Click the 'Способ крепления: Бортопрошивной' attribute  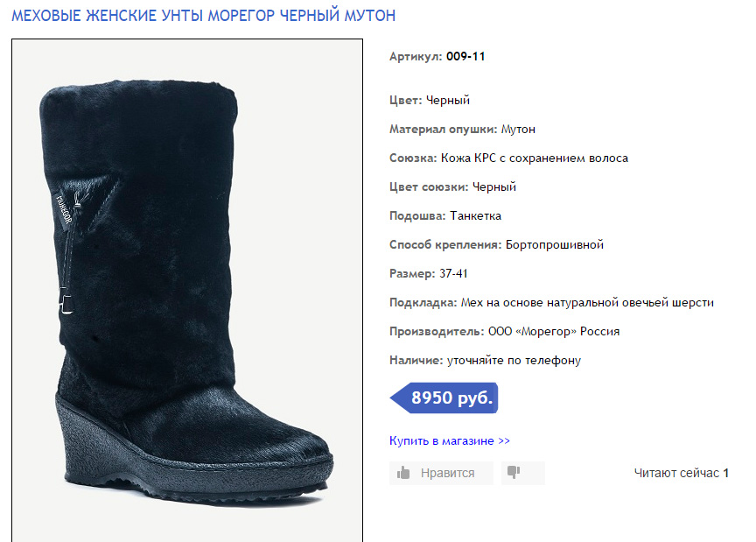(x=496, y=244)
